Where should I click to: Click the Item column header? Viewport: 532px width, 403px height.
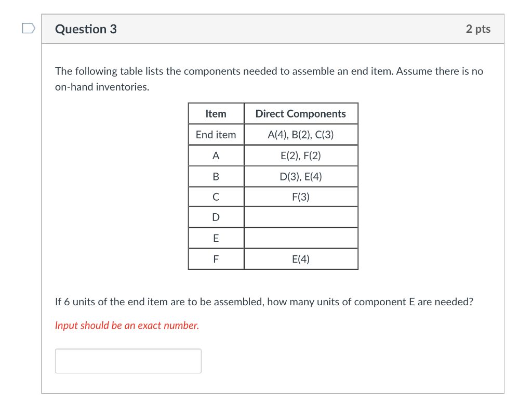coord(216,113)
